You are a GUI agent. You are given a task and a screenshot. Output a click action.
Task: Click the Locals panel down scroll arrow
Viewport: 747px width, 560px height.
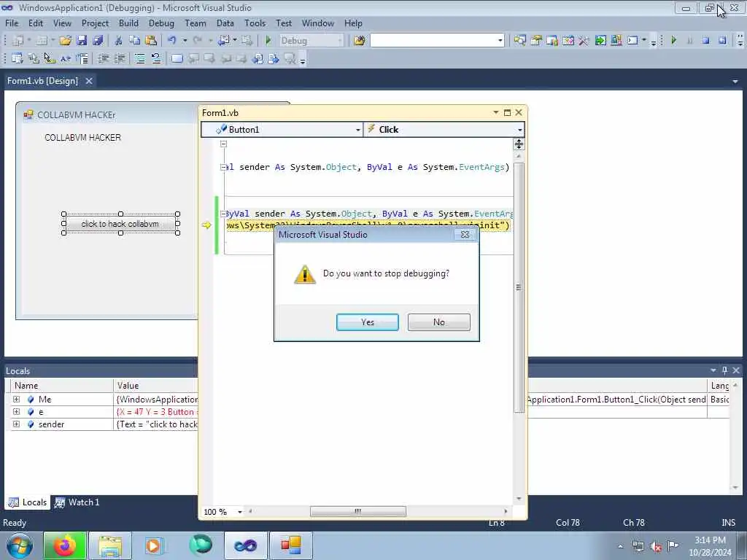click(x=735, y=488)
